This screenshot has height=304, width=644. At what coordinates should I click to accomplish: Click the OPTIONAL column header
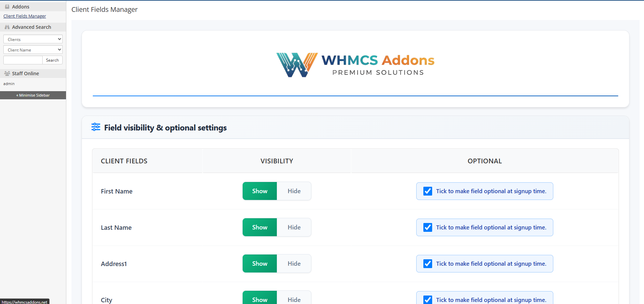[x=485, y=161]
